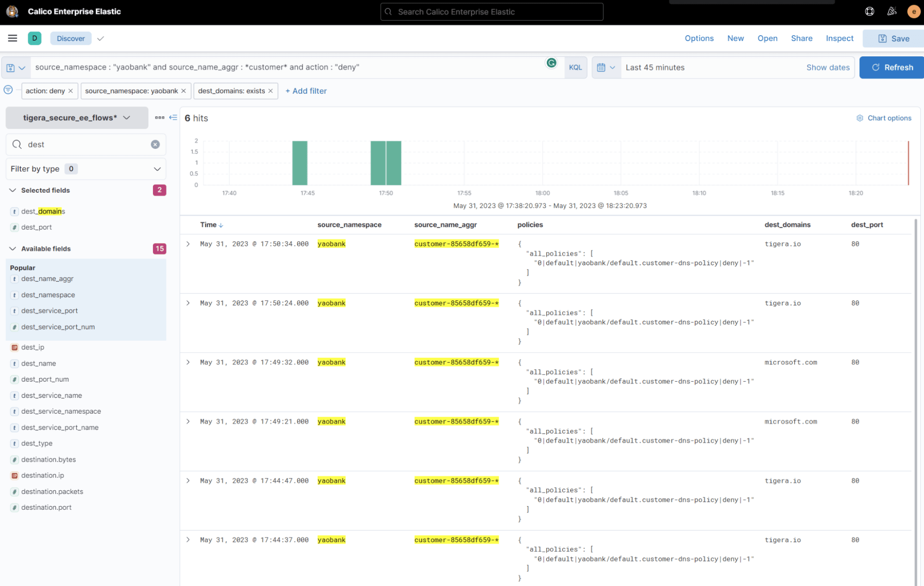Click Open in the top menu
The width and height of the screenshot is (924, 586).
[767, 38]
